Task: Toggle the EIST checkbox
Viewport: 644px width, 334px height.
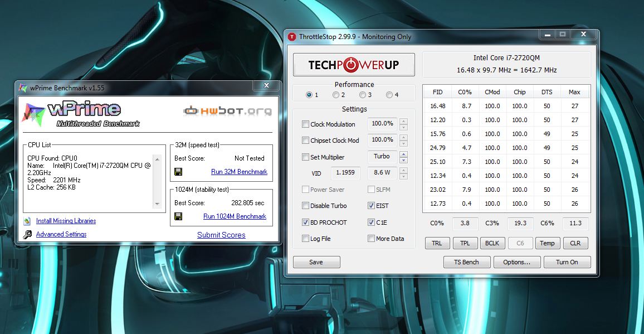Action: click(x=371, y=206)
